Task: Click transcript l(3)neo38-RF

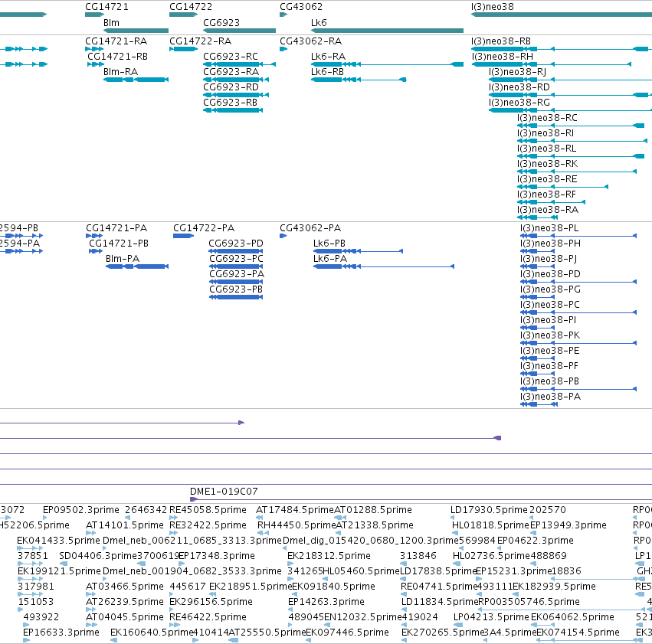Action: click(547, 195)
